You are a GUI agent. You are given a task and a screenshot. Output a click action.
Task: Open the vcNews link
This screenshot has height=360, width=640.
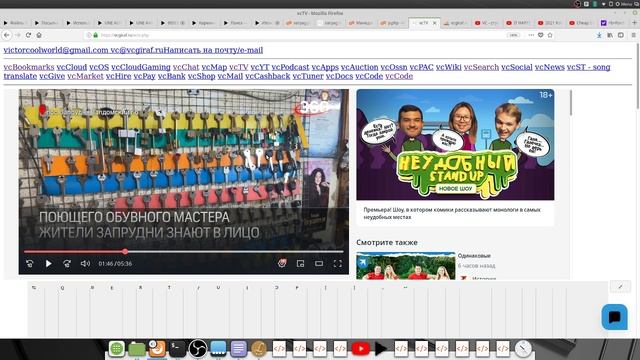pos(549,67)
